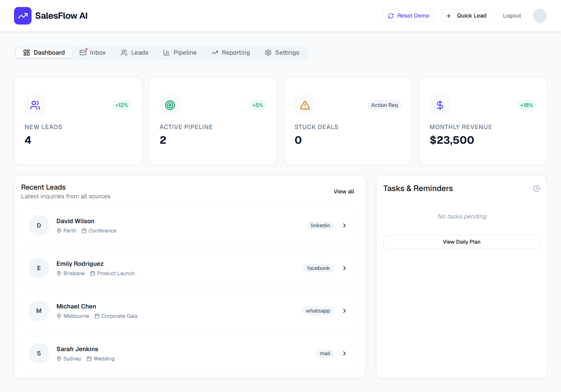This screenshot has width=561, height=392.
Task: Click the calendar icon beside Corporate Gala
Action: coord(97,316)
